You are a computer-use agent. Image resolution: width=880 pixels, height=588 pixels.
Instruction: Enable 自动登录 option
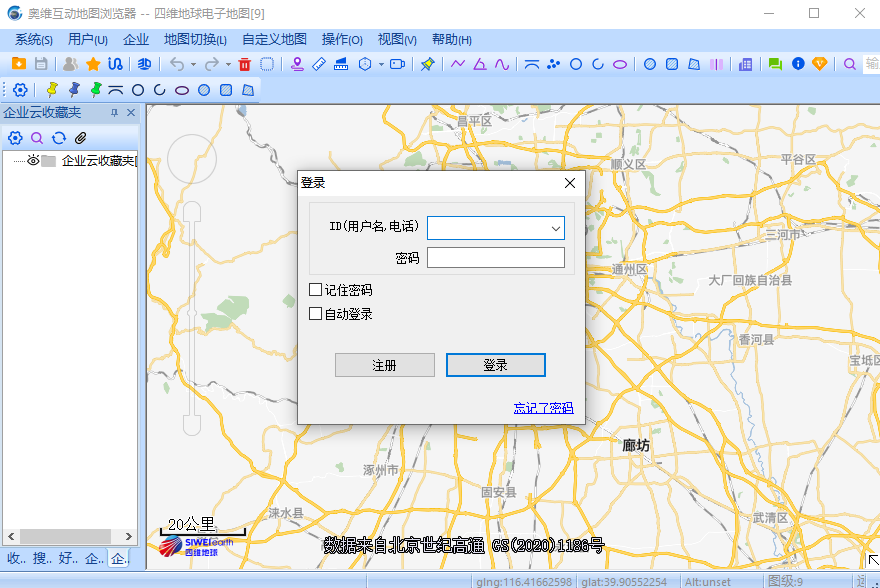pos(316,312)
